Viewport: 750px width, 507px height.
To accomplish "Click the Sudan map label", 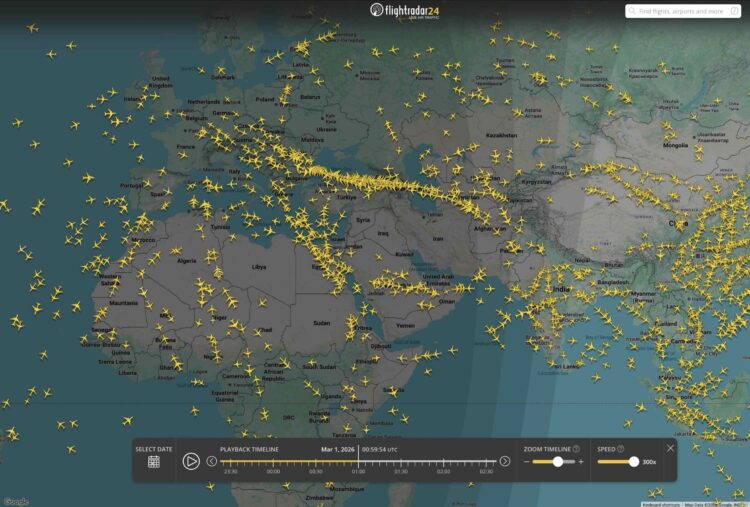I will pos(321,323).
